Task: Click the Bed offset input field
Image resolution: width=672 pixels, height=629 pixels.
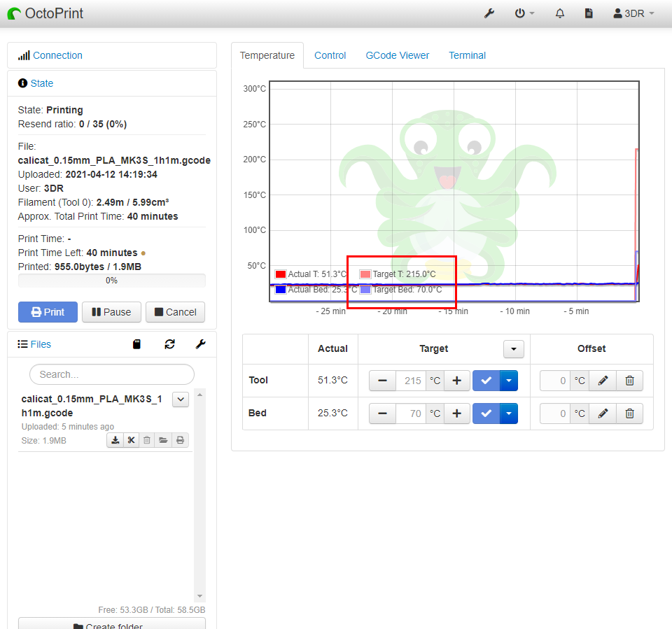Action: (x=555, y=414)
